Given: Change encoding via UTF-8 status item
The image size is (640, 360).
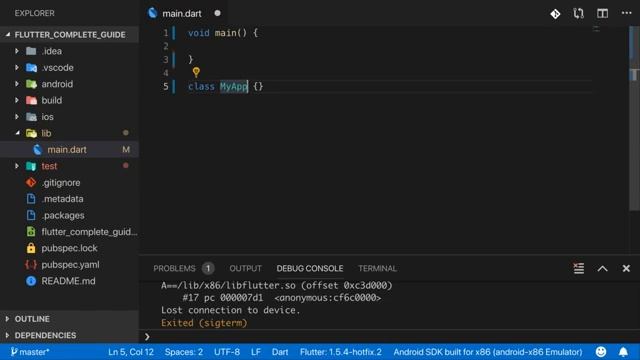Looking at the screenshot, I should (x=227, y=352).
